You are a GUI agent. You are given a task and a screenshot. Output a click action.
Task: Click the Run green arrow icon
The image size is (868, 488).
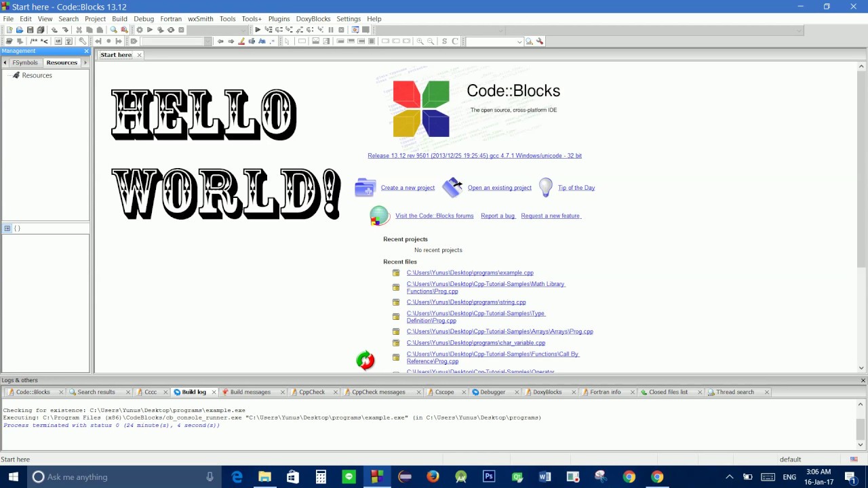click(150, 30)
